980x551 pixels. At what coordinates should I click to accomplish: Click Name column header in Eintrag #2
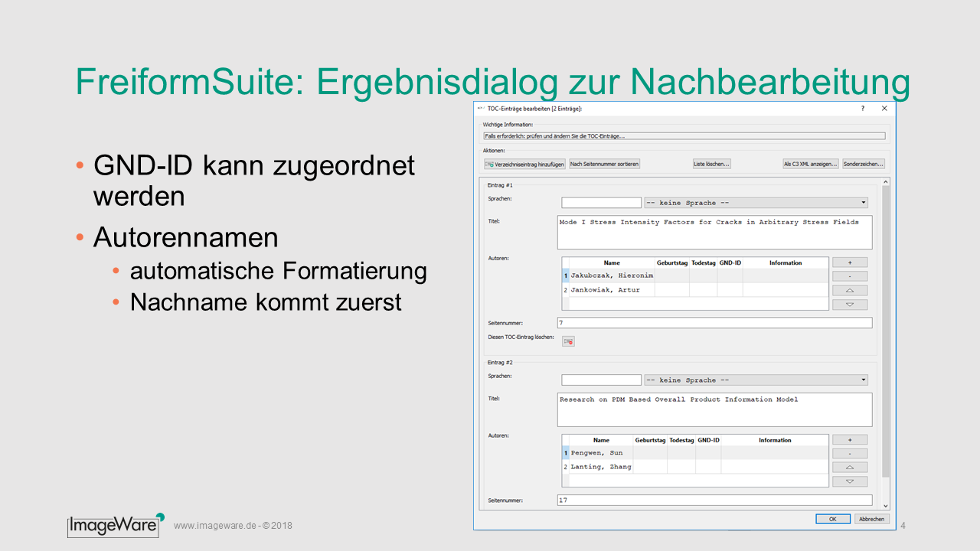[601, 440]
